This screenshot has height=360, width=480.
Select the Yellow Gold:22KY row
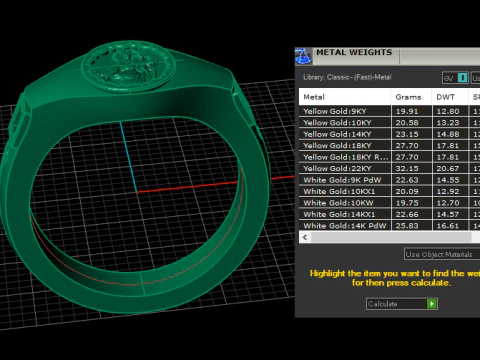pos(389,168)
